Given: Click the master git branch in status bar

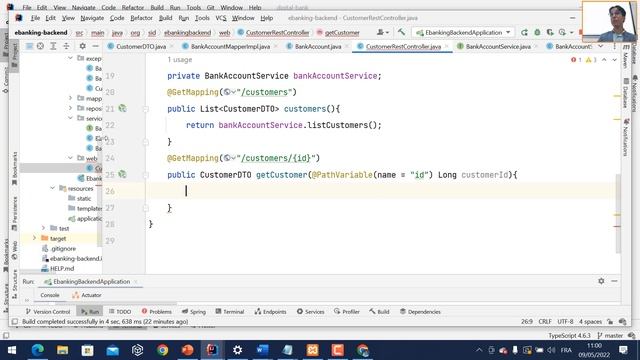Looking at the screenshot, I should (610, 336).
